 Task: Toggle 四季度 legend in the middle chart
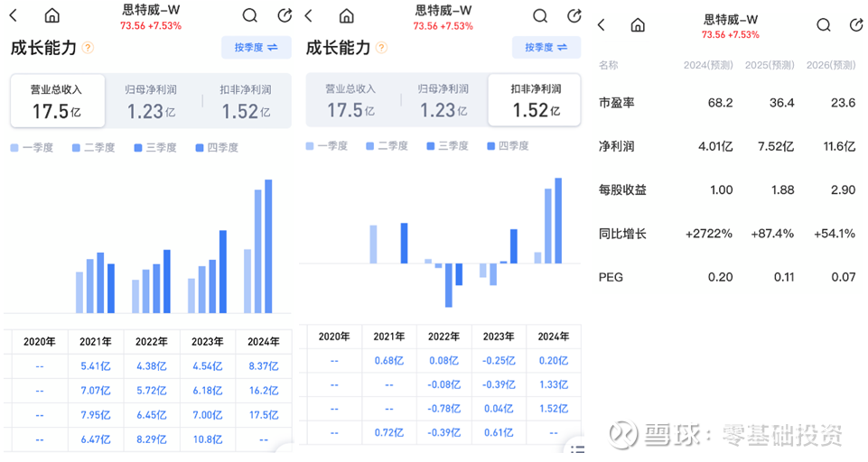pos(508,146)
